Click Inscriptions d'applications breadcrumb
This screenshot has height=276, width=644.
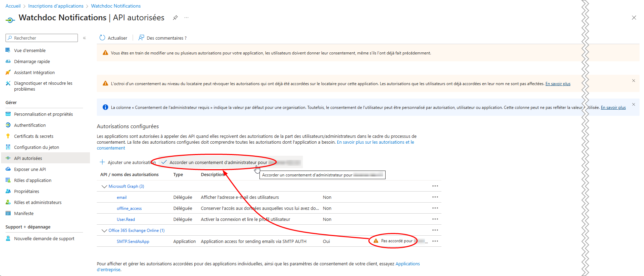tap(56, 6)
